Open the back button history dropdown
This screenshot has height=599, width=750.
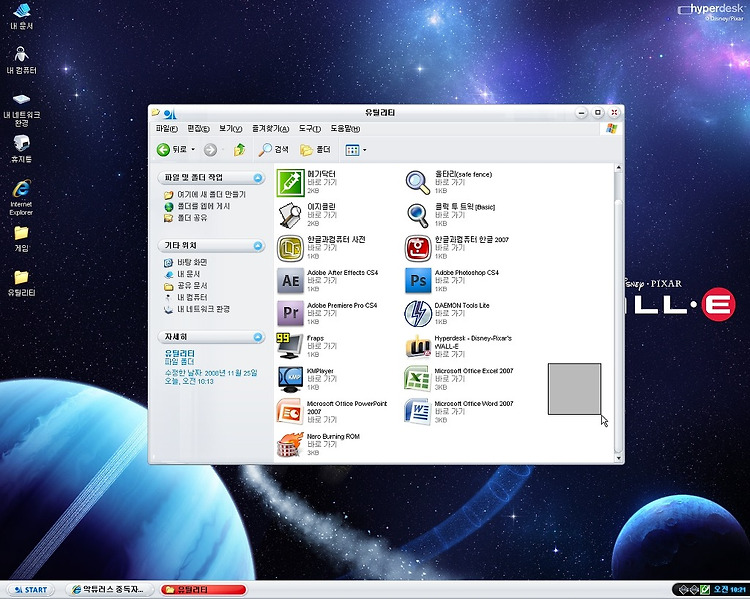pyautogui.click(x=193, y=150)
